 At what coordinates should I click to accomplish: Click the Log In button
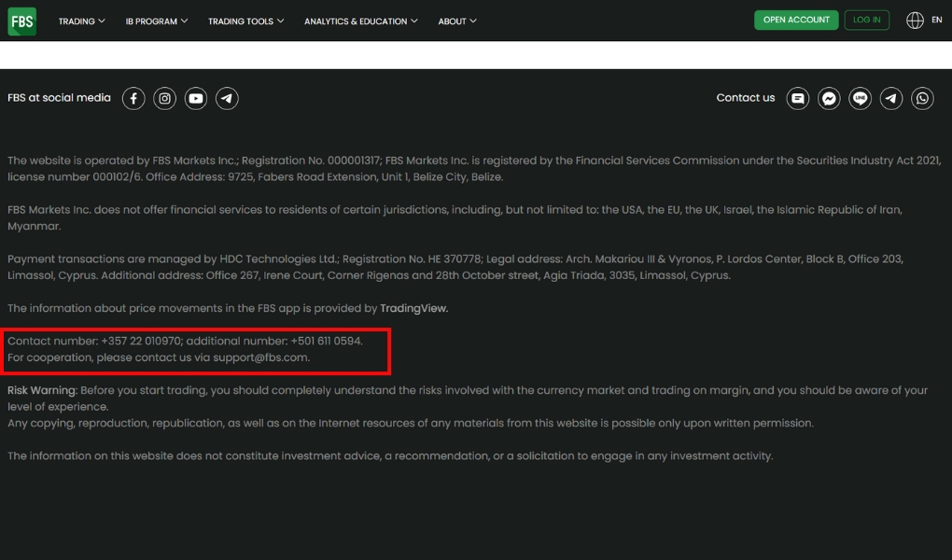pos(866,20)
